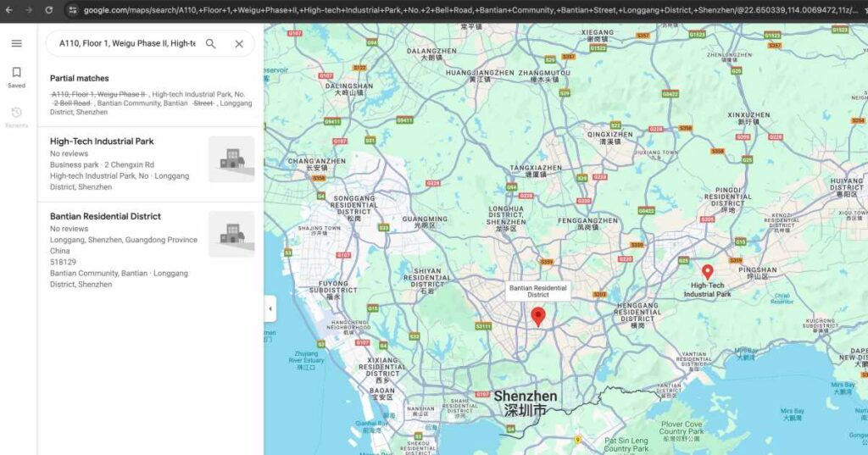The image size is (868, 455).
Task: Reload the page in the browser
Action: 48,10
